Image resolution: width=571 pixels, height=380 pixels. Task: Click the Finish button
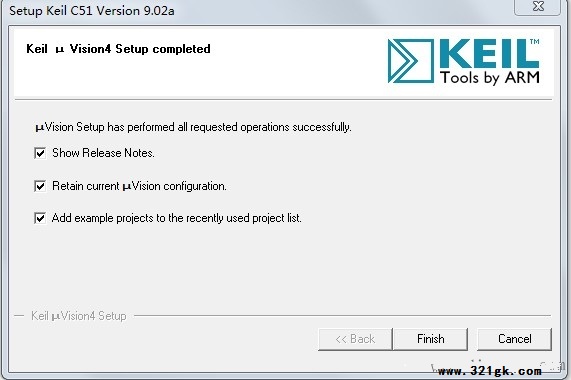pyautogui.click(x=430, y=339)
